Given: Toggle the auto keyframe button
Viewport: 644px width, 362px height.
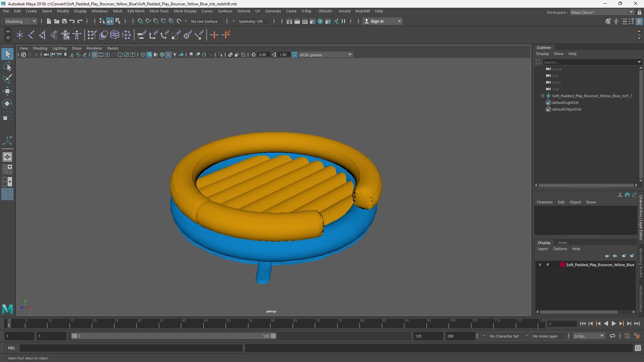Looking at the screenshot, I should click(627, 336).
